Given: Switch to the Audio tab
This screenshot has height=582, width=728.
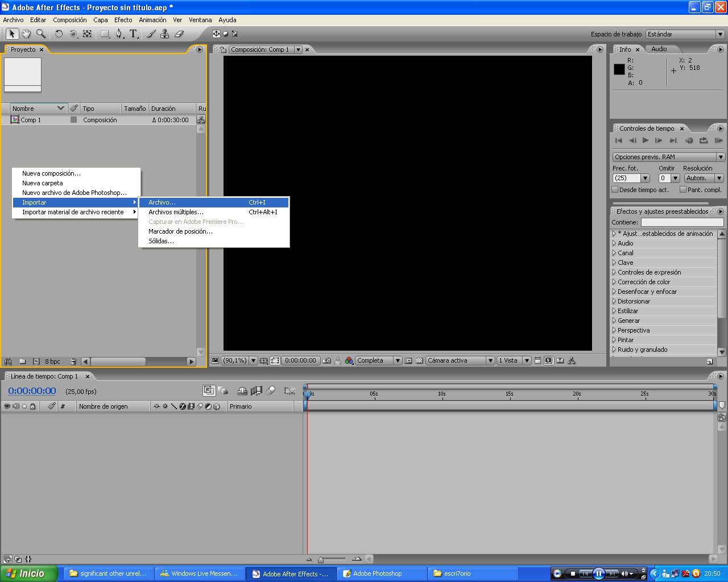Looking at the screenshot, I should [659, 49].
